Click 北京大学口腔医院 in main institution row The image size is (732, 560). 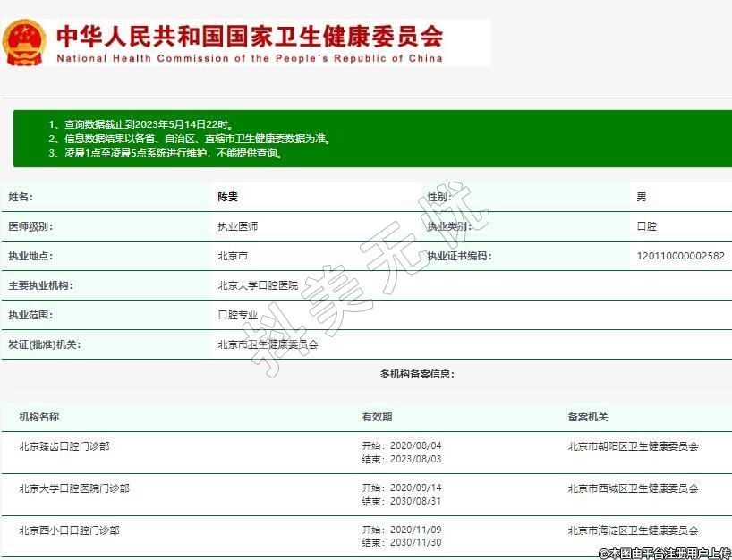[x=258, y=285]
